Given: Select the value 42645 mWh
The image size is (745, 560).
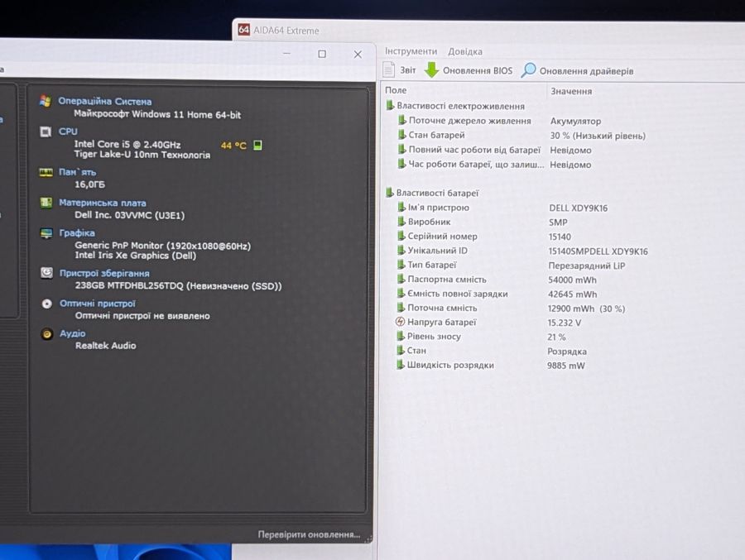Looking at the screenshot, I should point(573,294).
